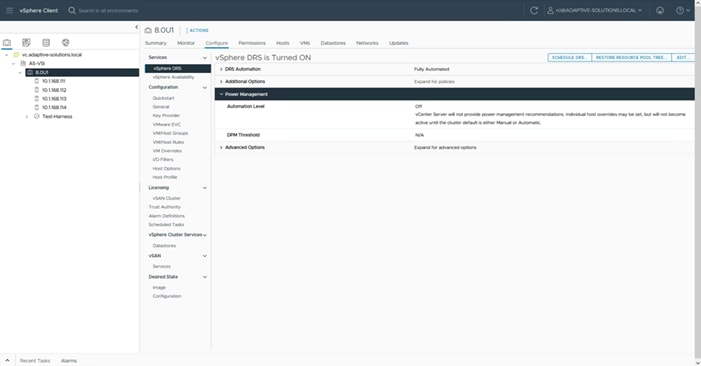Open Quickstart configuration page
The width and height of the screenshot is (701, 366).
pos(164,98)
